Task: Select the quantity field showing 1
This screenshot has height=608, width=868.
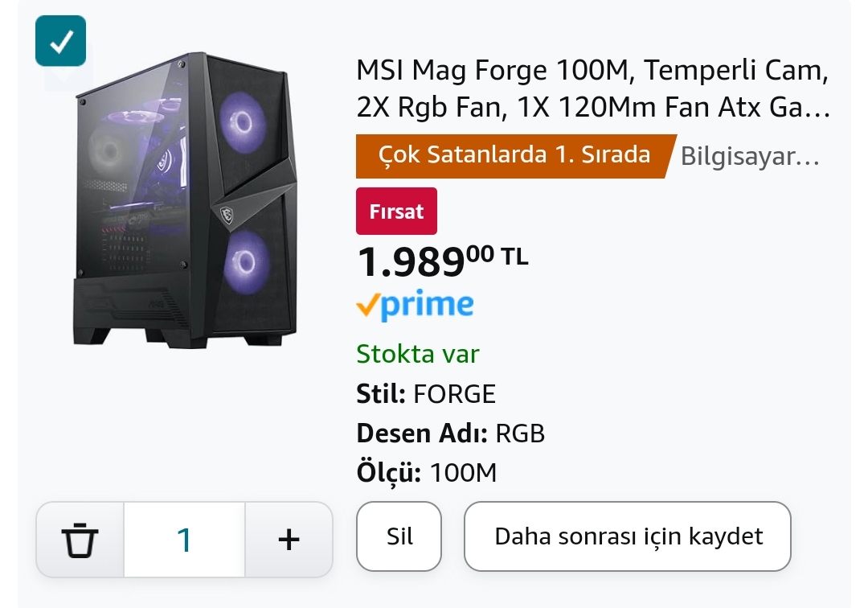Action: [x=184, y=539]
